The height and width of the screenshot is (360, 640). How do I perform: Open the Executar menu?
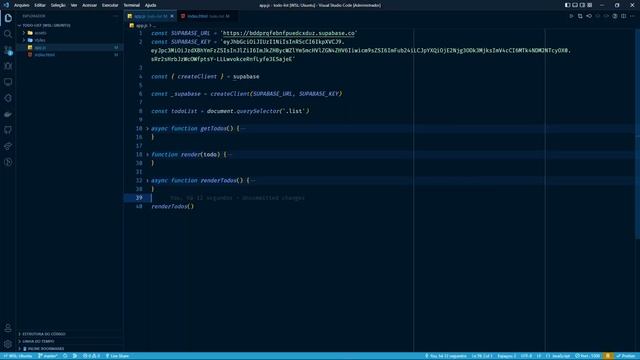(110, 5)
